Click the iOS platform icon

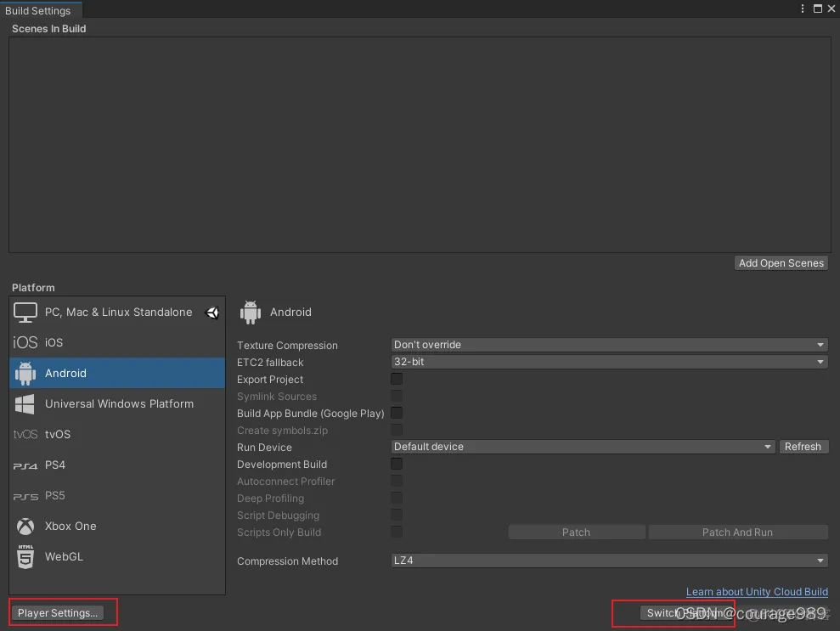coord(25,342)
